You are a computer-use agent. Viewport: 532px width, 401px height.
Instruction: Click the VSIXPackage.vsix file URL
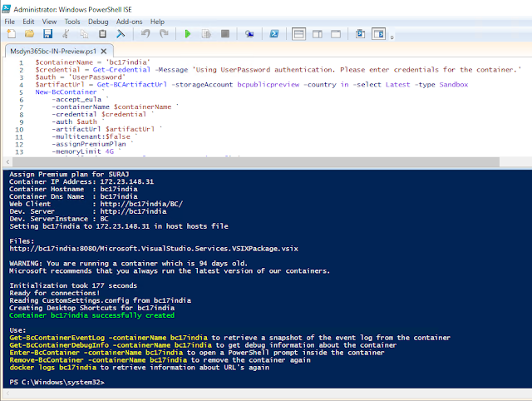point(154,249)
